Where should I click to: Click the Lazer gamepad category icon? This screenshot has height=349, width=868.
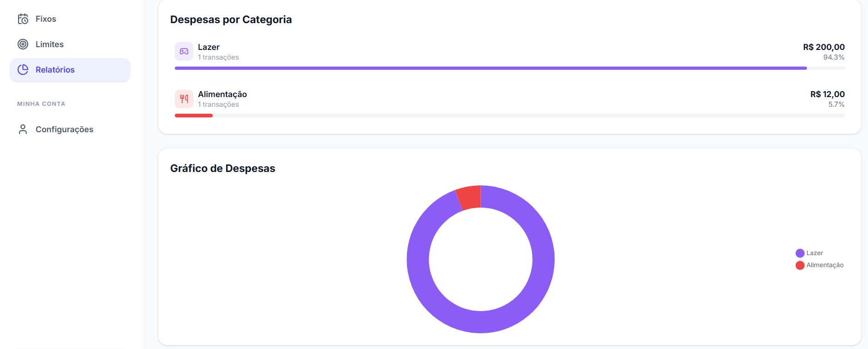[184, 51]
